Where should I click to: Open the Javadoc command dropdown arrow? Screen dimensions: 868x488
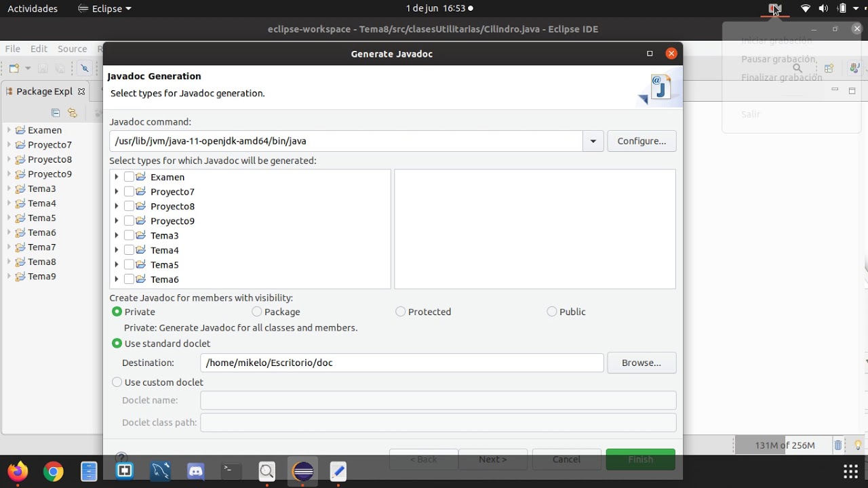pyautogui.click(x=593, y=141)
